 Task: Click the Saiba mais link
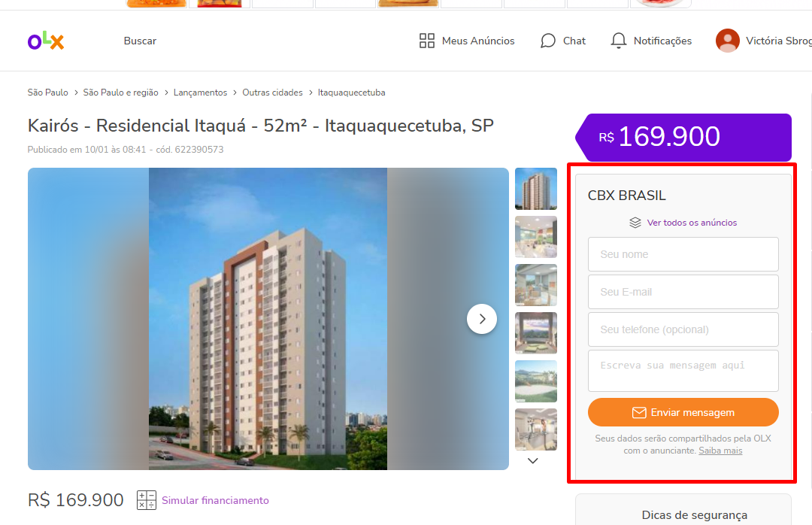[x=720, y=451]
